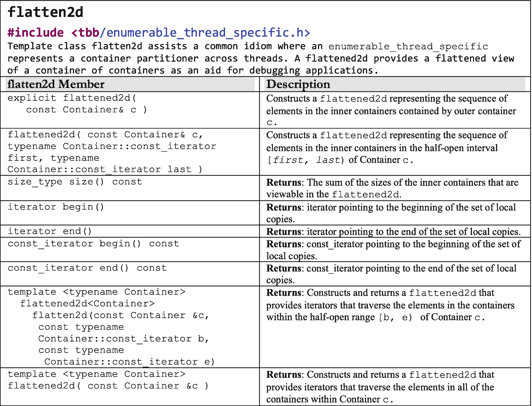Click the intro paragraph 'Template class flatten2d assists'
This screenshot has height=406, width=532.
click(x=261, y=58)
